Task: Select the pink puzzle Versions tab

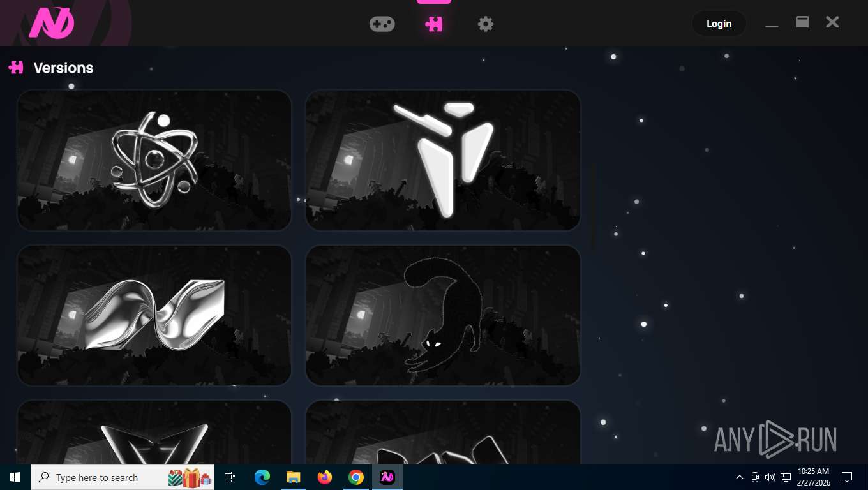Action: click(434, 24)
